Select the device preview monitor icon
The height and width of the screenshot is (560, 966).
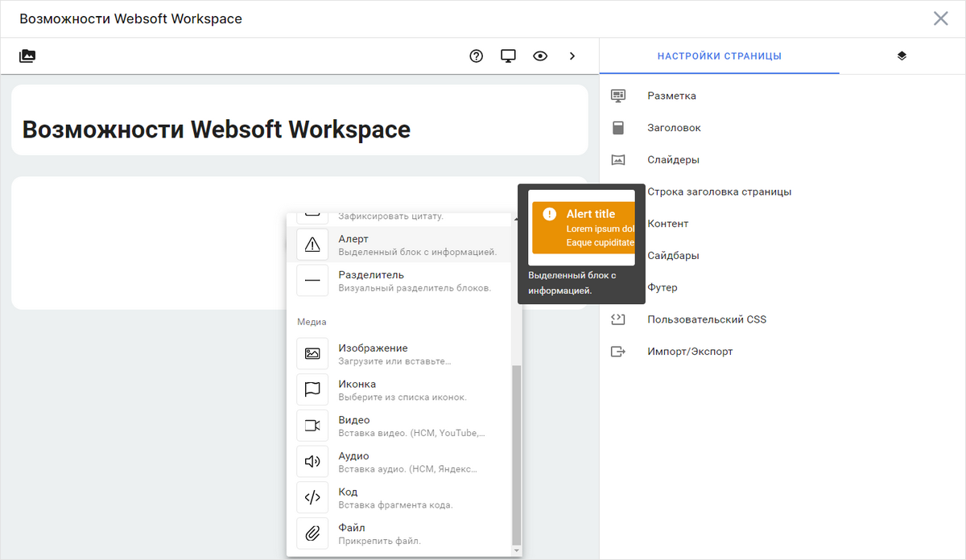point(508,56)
